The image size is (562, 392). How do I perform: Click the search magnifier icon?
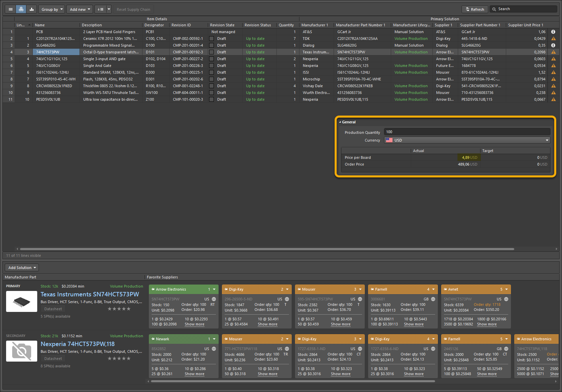click(x=494, y=9)
